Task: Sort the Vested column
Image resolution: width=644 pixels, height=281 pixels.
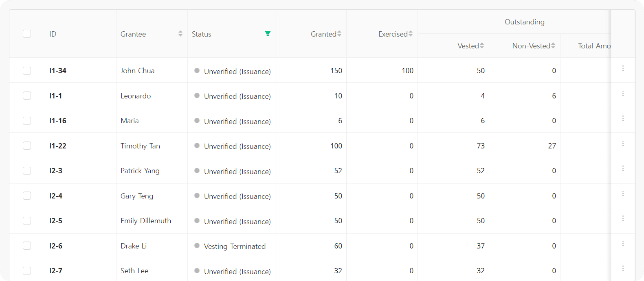Action: coord(482,46)
